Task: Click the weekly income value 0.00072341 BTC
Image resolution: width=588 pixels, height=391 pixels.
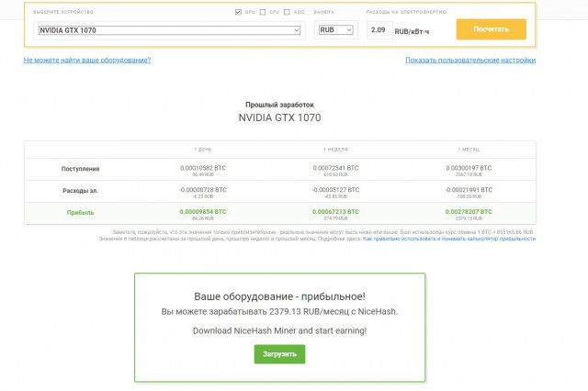Action: [335, 168]
